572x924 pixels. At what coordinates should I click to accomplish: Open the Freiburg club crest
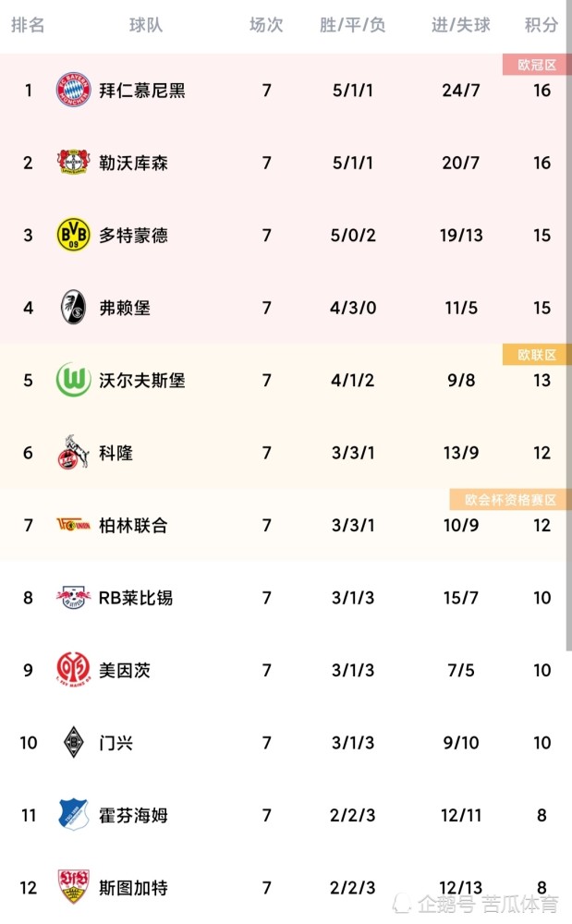[73, 307]
